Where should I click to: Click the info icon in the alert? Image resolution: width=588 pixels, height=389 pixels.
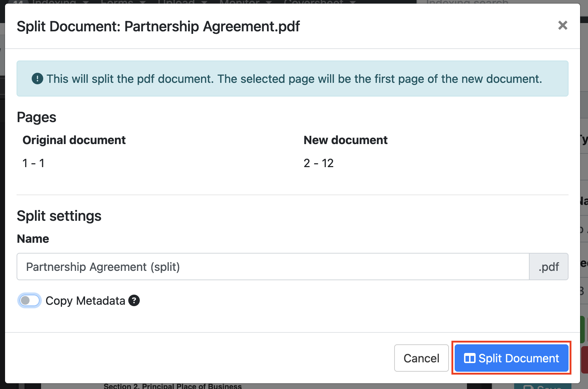coord(37,79)
